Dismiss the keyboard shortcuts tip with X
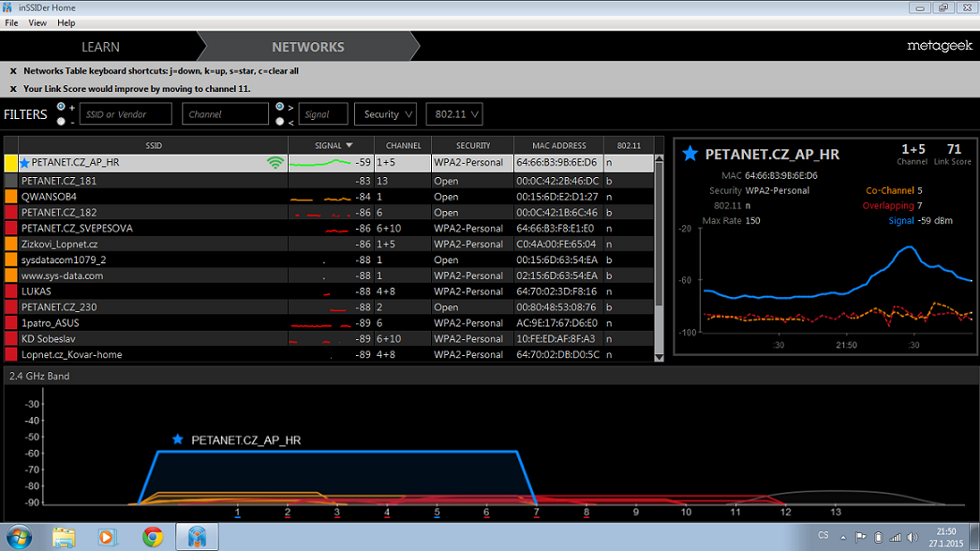The width and height of the screenshot is (980, 551). pos(13,71)
